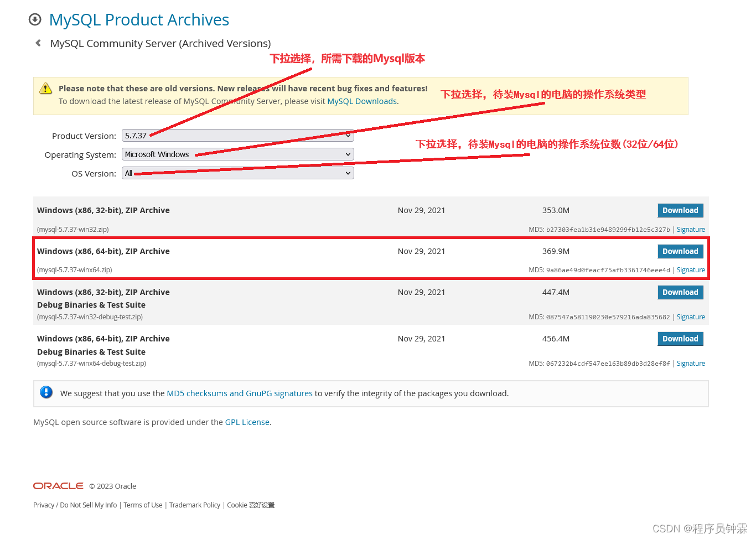This screenshot has height=539, width=756.
Task: Open the OS Version dropdown
Action: [x=237, y=173]
